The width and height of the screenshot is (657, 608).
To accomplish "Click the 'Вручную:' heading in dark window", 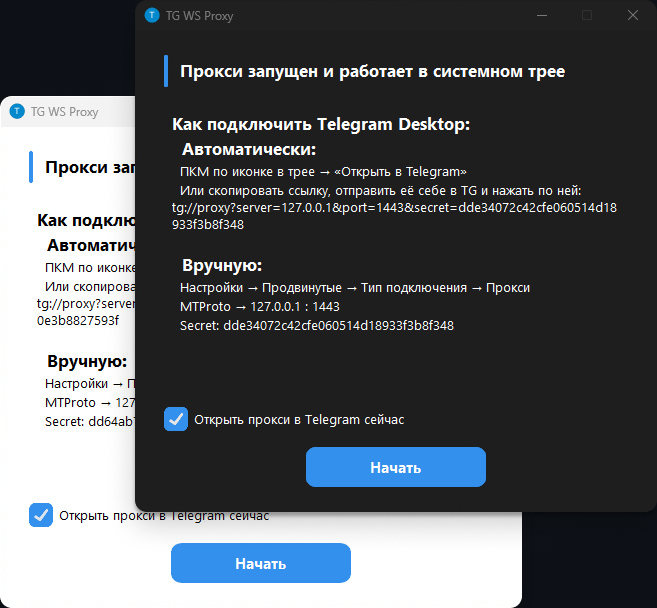I will tap(222, 265).
